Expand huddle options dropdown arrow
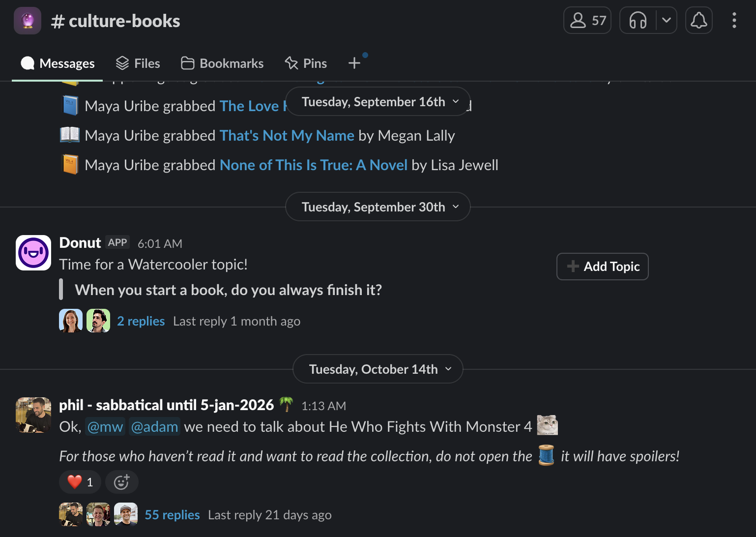 coord(667,21)
